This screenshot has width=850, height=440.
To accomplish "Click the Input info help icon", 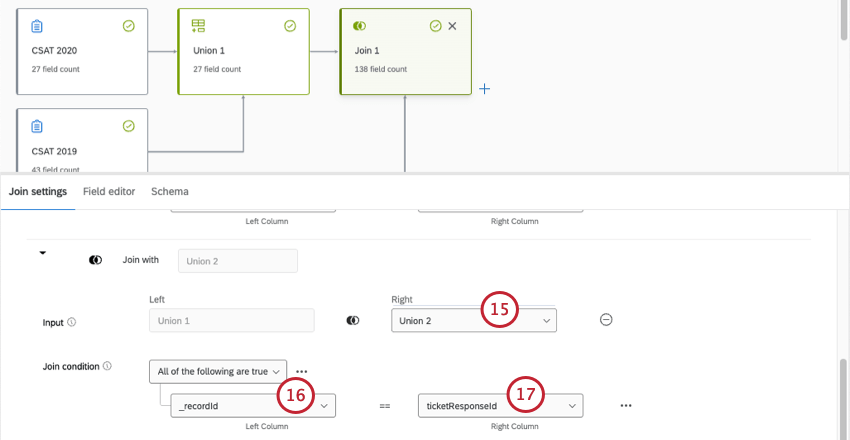I will coord(72,323).
